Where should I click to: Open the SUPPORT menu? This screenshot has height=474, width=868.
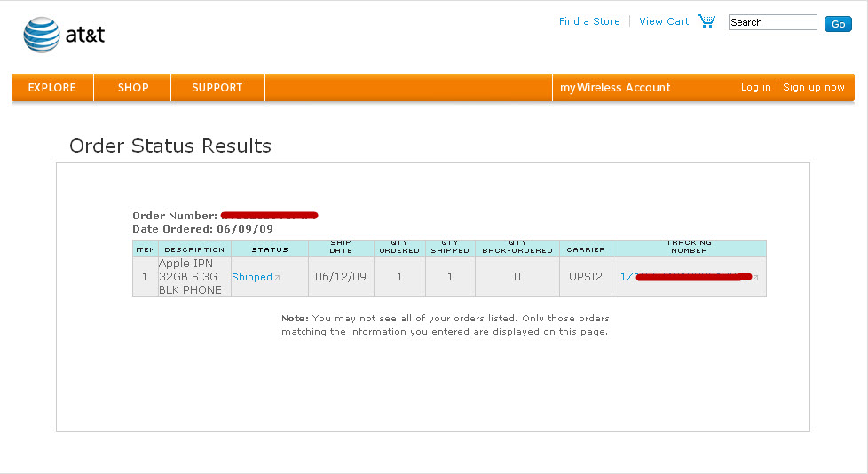[x=217, y=88]
